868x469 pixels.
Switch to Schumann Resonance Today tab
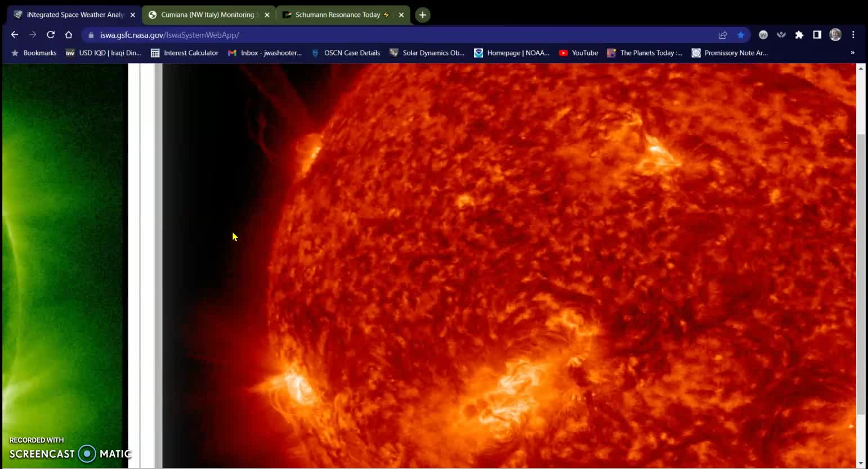[342, 15]
